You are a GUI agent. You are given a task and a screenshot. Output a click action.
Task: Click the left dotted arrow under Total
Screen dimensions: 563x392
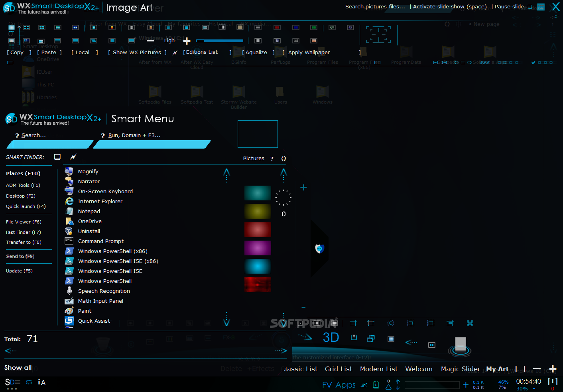11,351
